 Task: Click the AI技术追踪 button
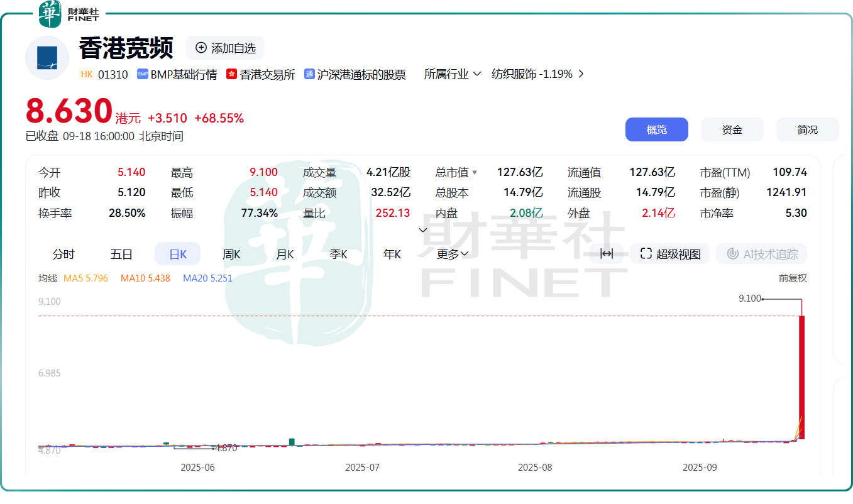pos(762,254)
